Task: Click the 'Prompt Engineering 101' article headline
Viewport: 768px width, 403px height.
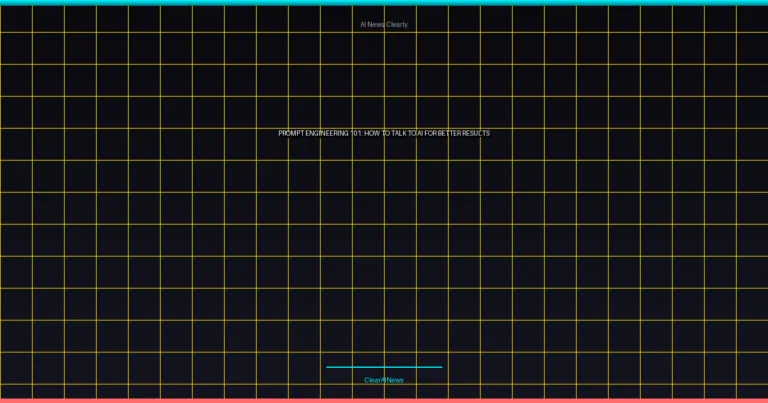Action: pos(384,133)
